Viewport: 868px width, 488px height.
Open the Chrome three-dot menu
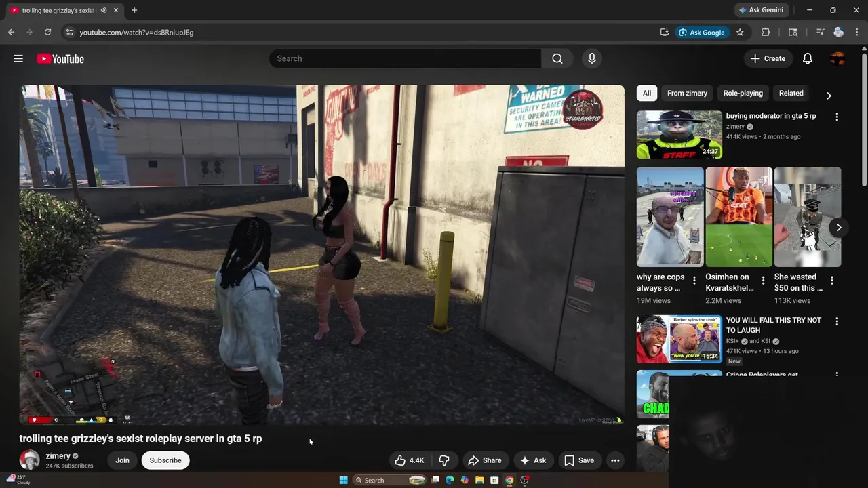point(857,32)
